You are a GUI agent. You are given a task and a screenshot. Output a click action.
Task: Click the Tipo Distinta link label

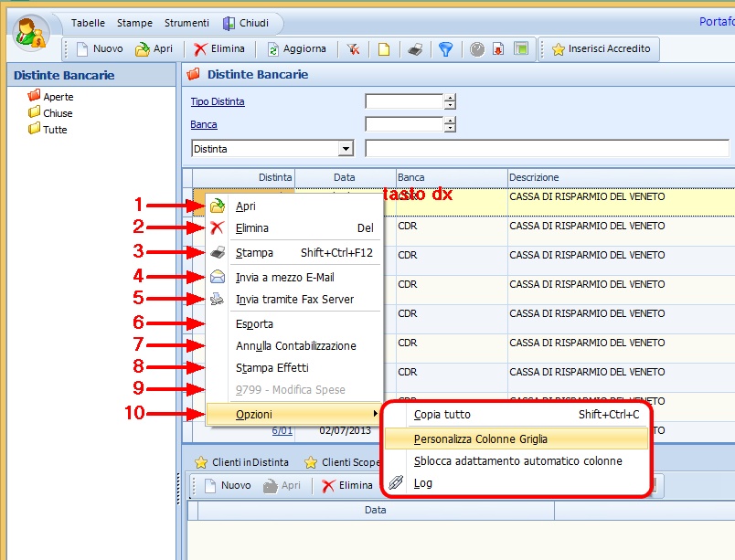[217, 101]
